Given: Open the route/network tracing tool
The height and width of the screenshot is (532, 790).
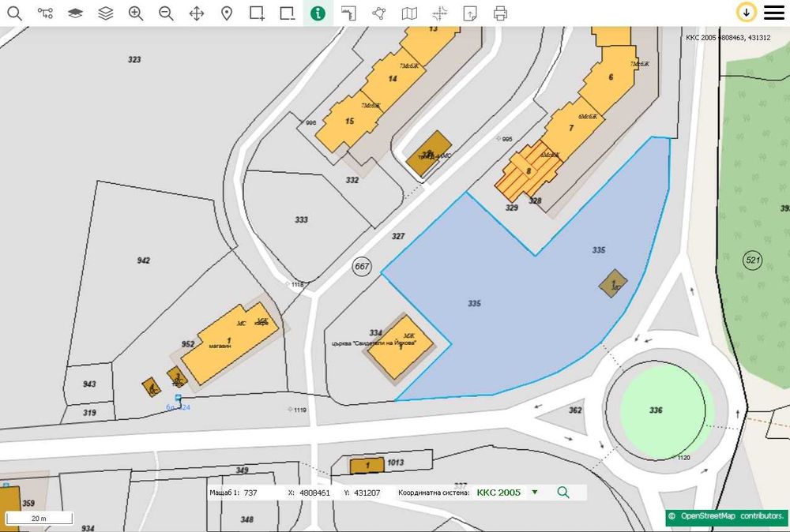Looking at the screenshot, I should coord(45,13).
